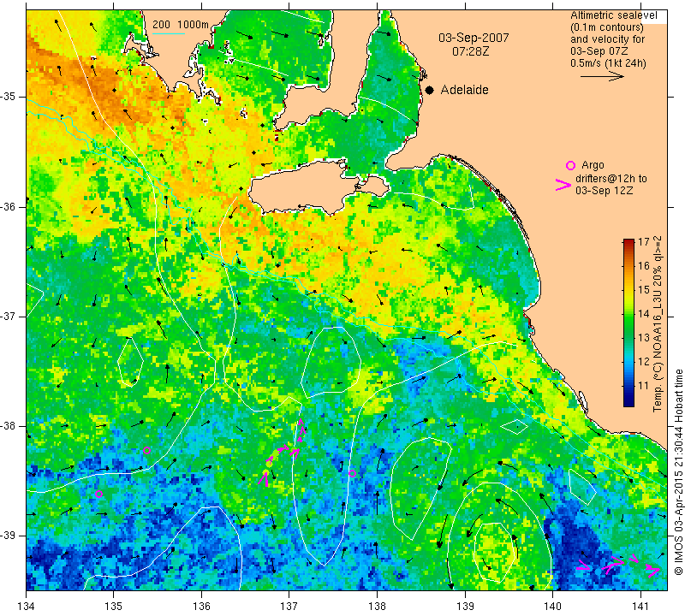Click the Argo float circle near 135.4E 38.2S
685x616 pixels.
click(x=146, y=451)
